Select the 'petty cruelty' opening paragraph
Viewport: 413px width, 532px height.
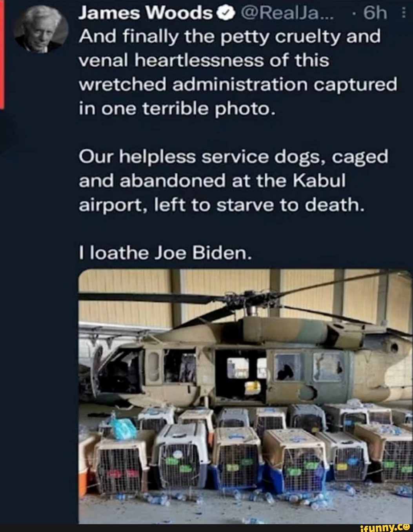click(238, 73)
